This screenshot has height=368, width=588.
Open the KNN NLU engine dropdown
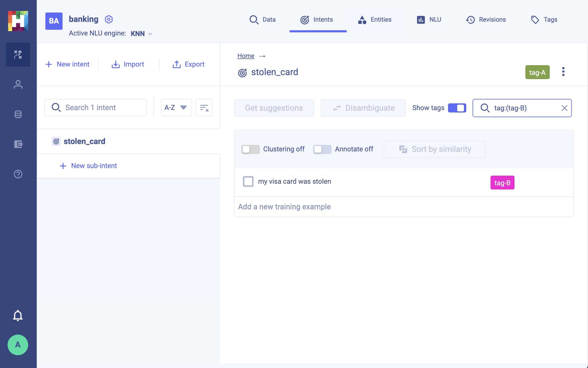141,34
